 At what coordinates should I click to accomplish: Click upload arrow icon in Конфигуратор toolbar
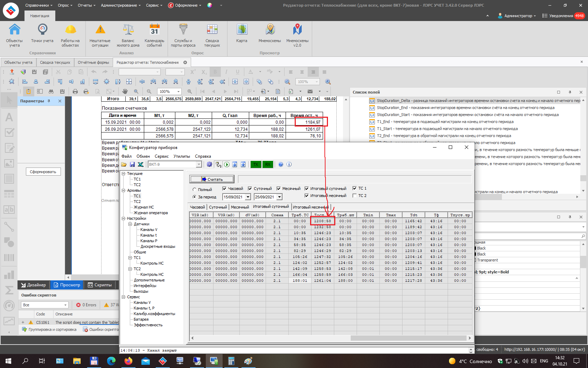(243, 164)
